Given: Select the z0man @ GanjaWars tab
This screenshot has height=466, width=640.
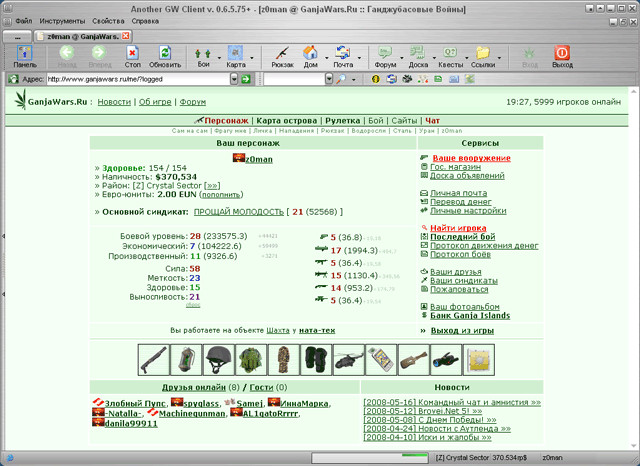Looking at the screenshot, I should click(82, 36).
